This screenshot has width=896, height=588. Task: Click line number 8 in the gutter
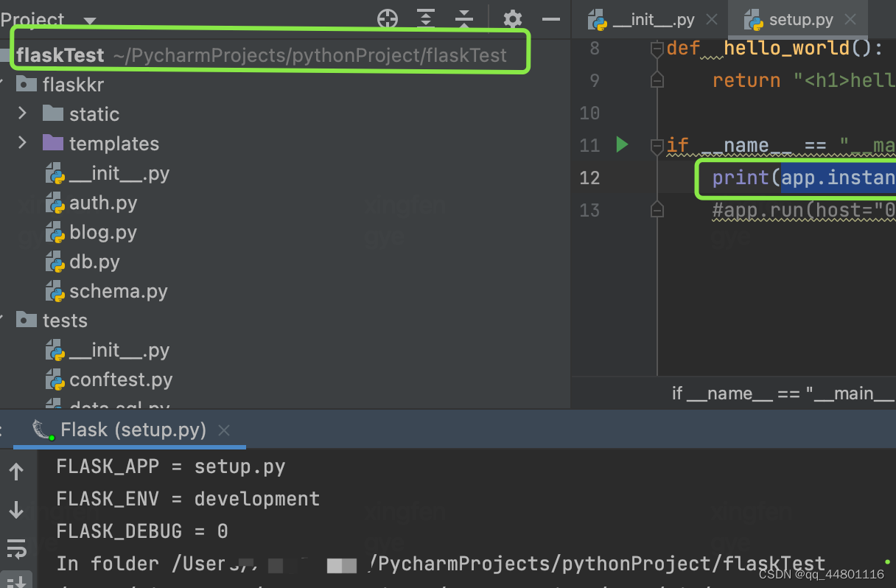point(595,49)
